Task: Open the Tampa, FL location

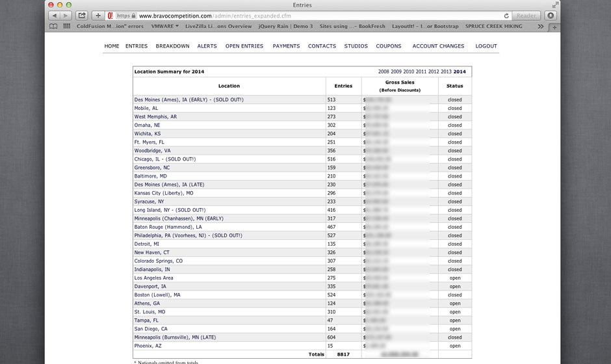Action: click(146, 320)
